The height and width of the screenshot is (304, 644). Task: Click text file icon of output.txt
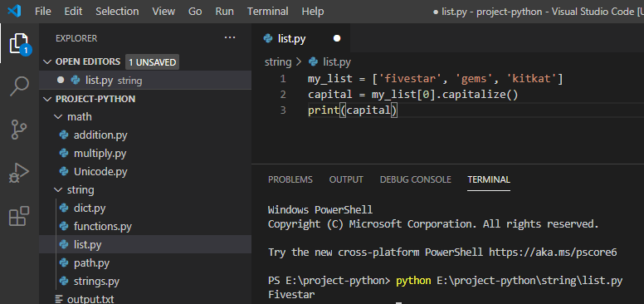point(59,299)
